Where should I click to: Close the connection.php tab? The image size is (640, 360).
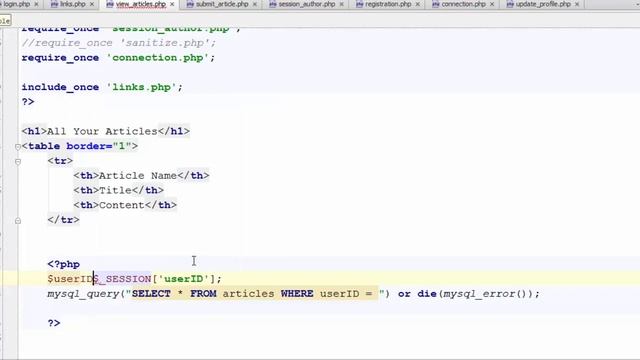492,4
